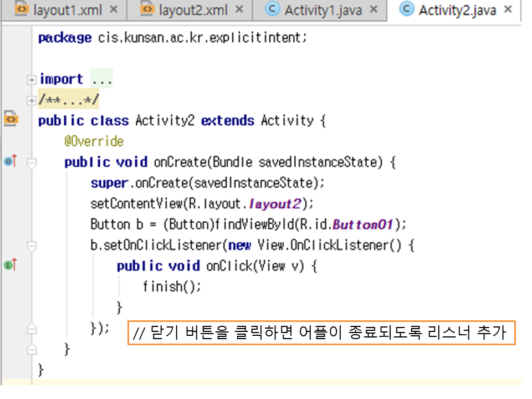
Task: Close the layout2.xml tab
Action: pyautogui.click(x=239, y=9)
